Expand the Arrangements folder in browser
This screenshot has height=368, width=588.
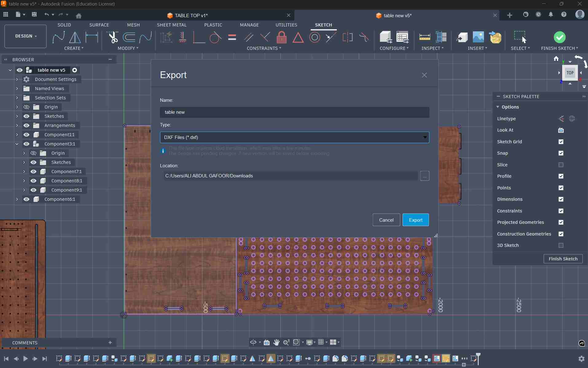pos(17,125)
